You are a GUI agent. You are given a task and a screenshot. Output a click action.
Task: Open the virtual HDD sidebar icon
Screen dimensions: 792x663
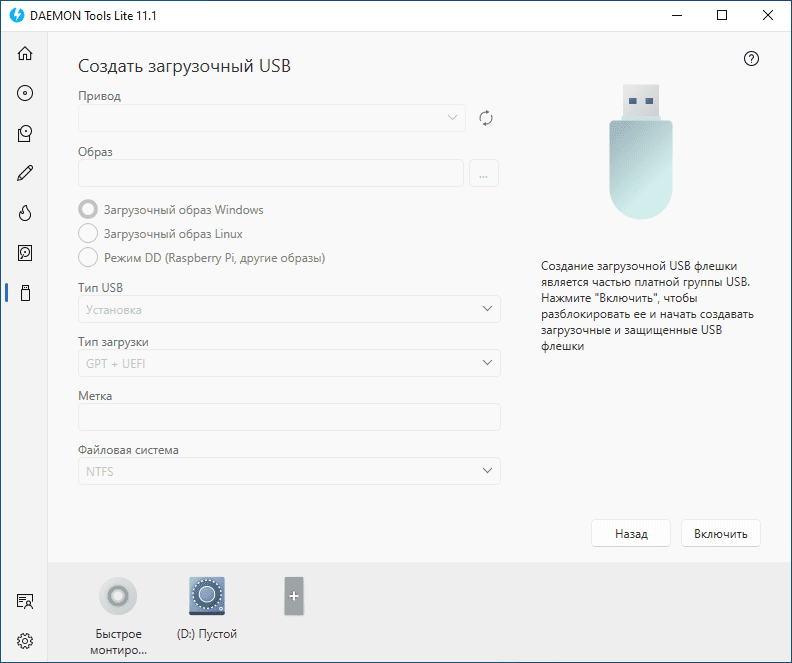[x=25, y=253]
